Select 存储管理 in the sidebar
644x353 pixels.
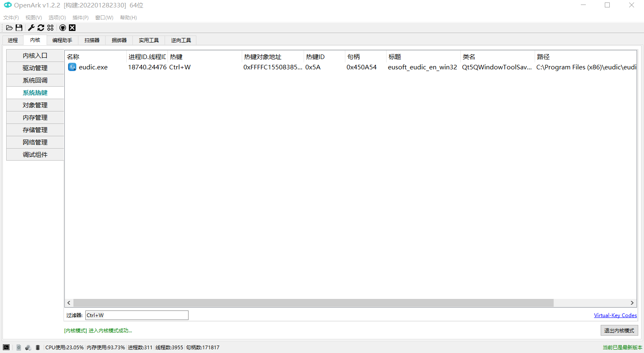point(35,130)
